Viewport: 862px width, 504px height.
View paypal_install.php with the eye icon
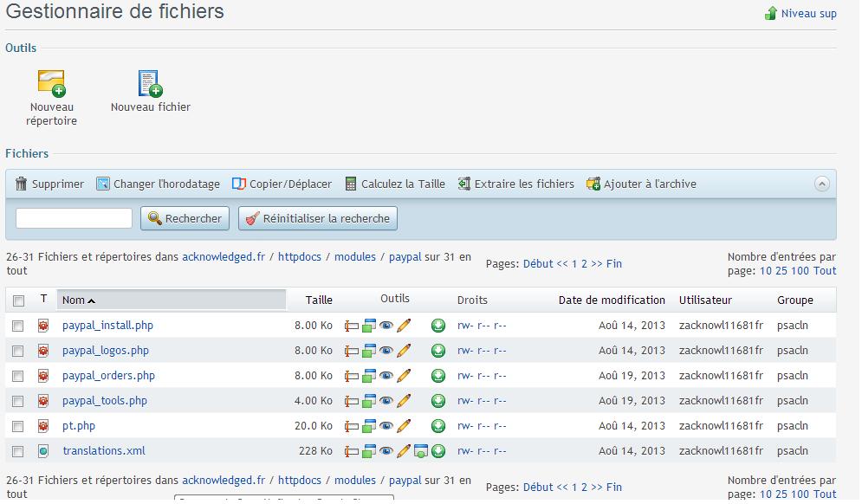pos(386,326)
